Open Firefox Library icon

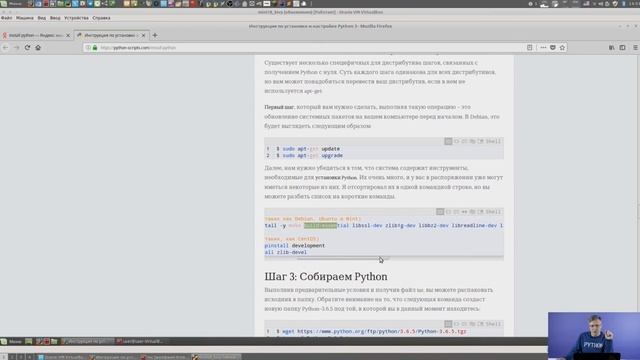(x=611, y=48)
